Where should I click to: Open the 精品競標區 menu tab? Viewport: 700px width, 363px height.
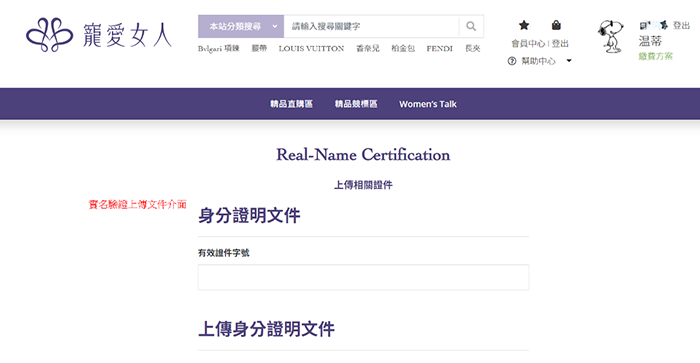(x=356, y=104)
